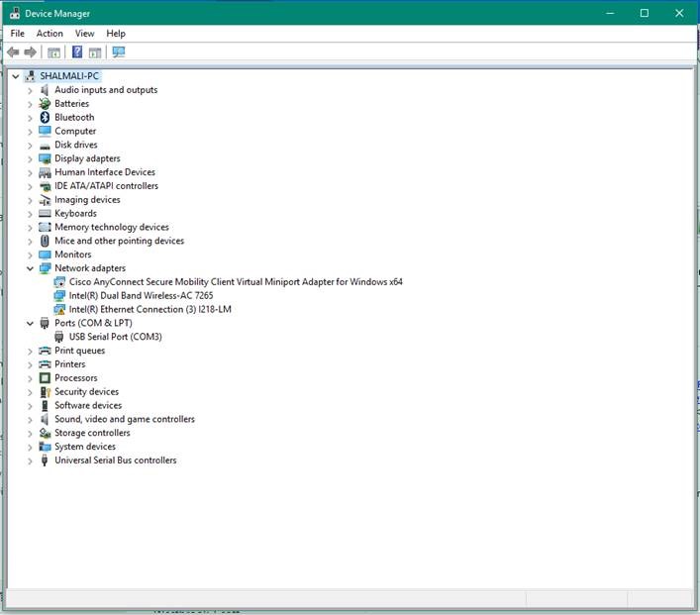The height and width of the screenshot is (615, 700).
Task: Click the Security devices category icon
Action: point(45,391)
